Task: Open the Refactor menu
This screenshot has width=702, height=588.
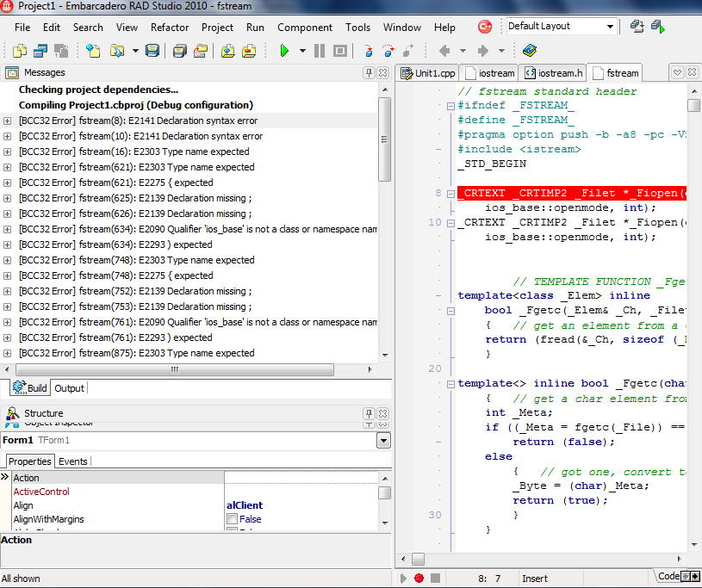Action: [170, 28]
